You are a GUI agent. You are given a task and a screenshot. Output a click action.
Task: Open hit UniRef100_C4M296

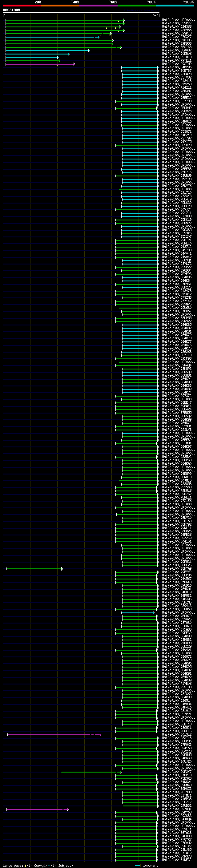pyautogui.click(x=177, y=67)
